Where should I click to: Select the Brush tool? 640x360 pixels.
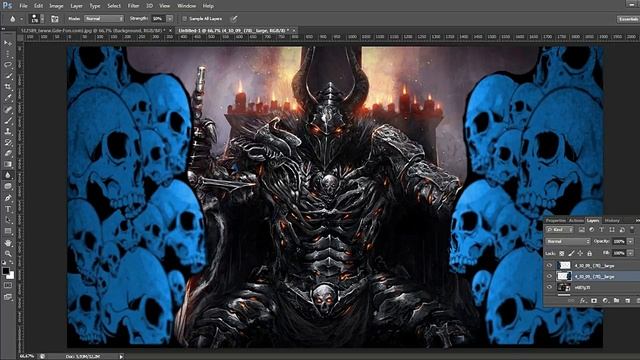coord(8,120)
